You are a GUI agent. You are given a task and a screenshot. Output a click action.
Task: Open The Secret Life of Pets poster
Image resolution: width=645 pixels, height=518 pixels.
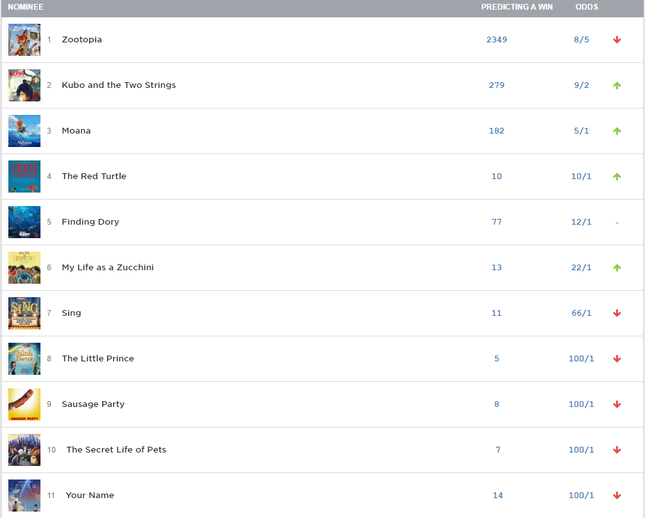(24, 450)
